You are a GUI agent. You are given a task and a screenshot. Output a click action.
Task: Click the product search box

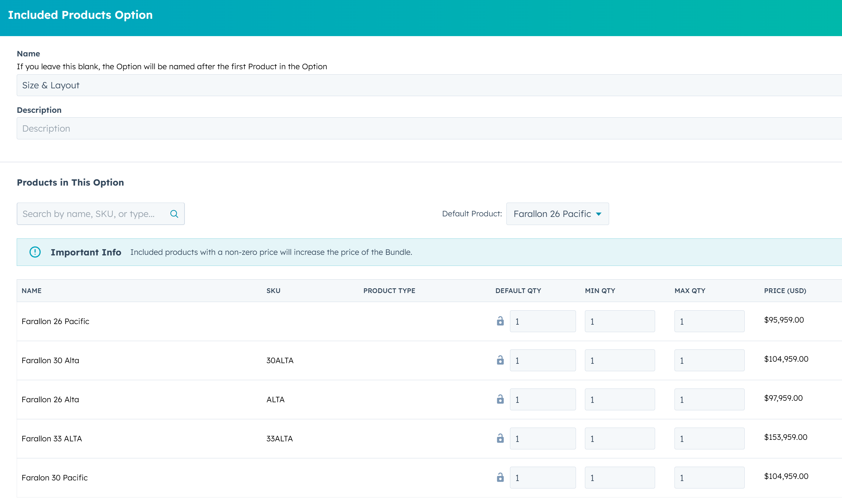(x=92, y=214)
